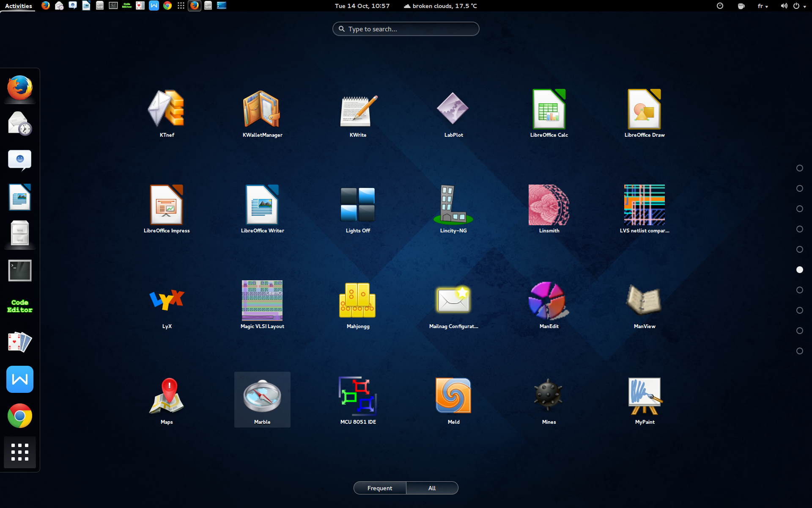Select the fifth page indicator dot
The image size is (812, 508).
pos(799,249)
